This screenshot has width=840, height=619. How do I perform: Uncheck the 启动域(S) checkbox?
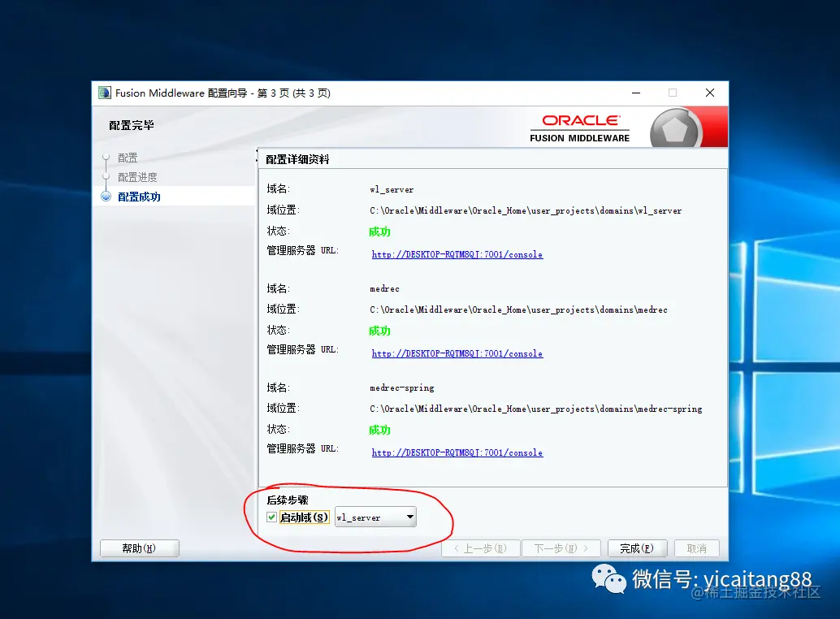point(271,517)
